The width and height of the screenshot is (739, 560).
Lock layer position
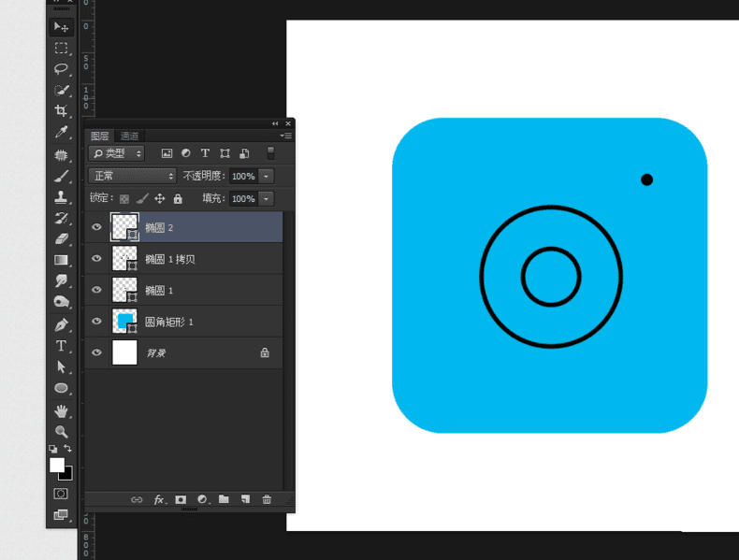[x=160, y=199]
